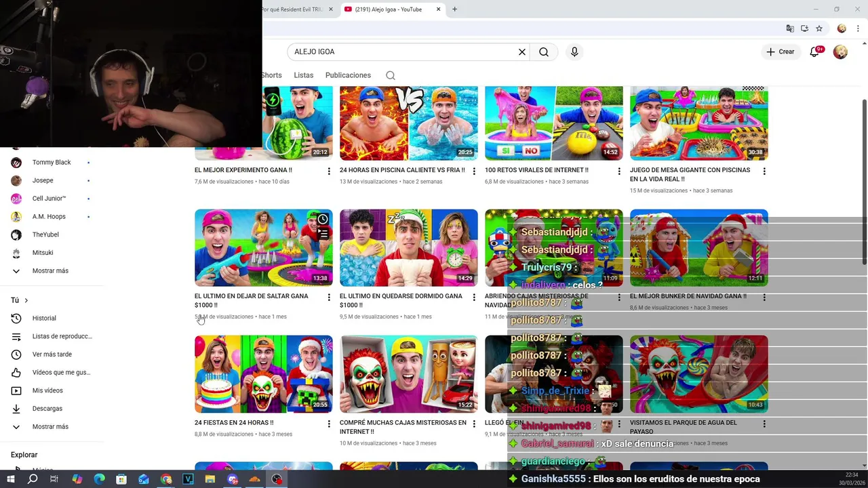This screenshot has height=488, width=868.
Task: Add the trampoline video to queue
Action: (323, 234)
